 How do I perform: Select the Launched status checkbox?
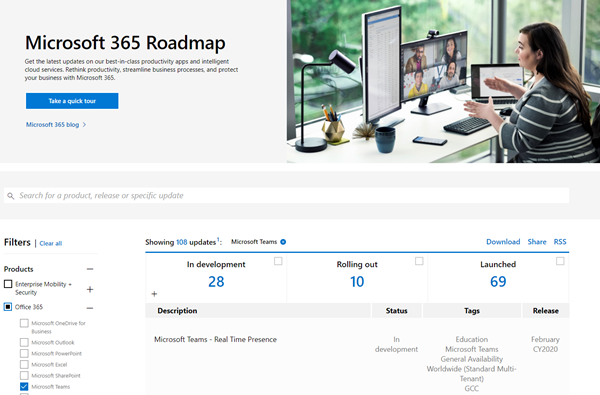pos(560,261)
